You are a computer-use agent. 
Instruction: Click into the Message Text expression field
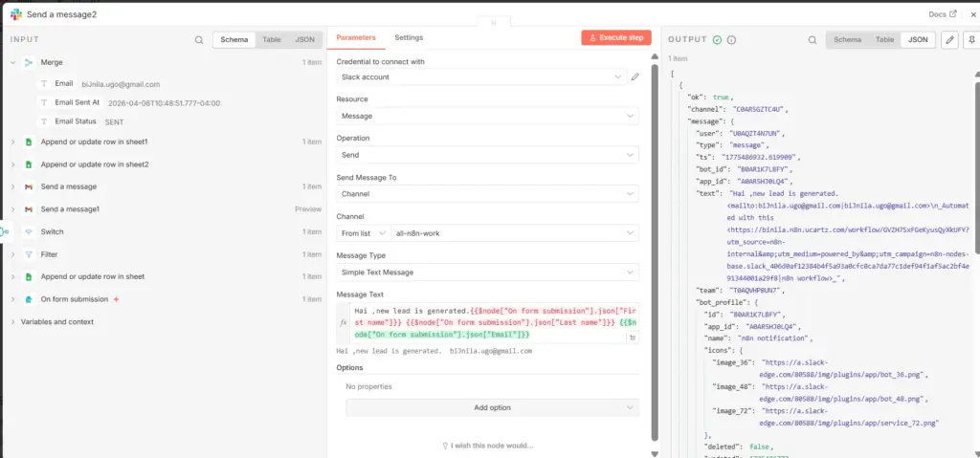coord(494,322)
